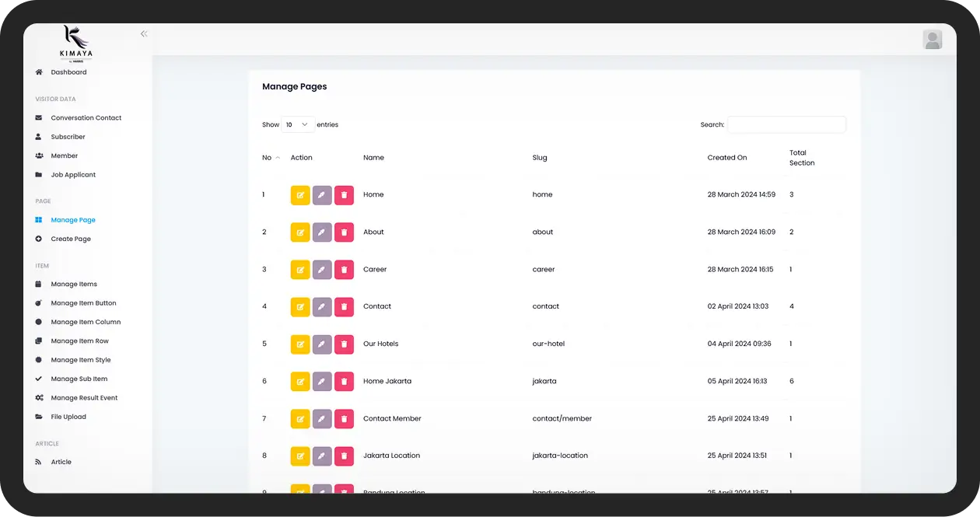Click the red trash icon for About row
This screenshot has height=517, width=980.
tap(344, 232)
